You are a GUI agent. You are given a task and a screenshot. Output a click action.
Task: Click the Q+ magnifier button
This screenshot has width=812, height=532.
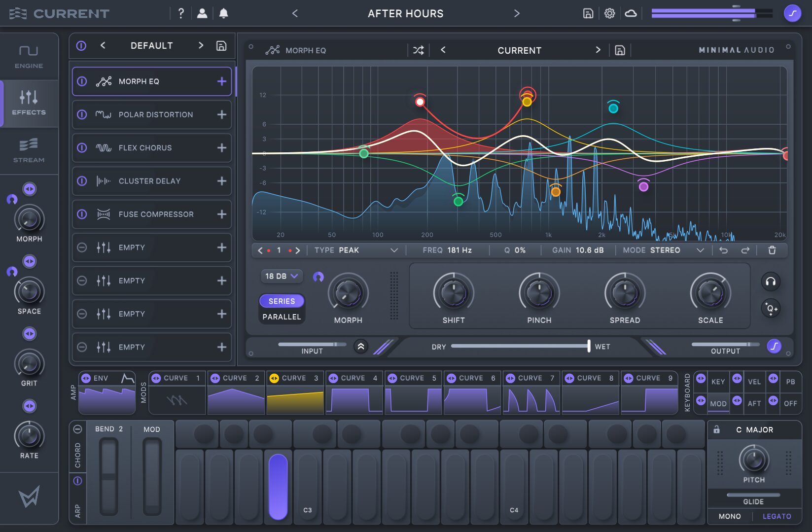[x=771, y=309]
